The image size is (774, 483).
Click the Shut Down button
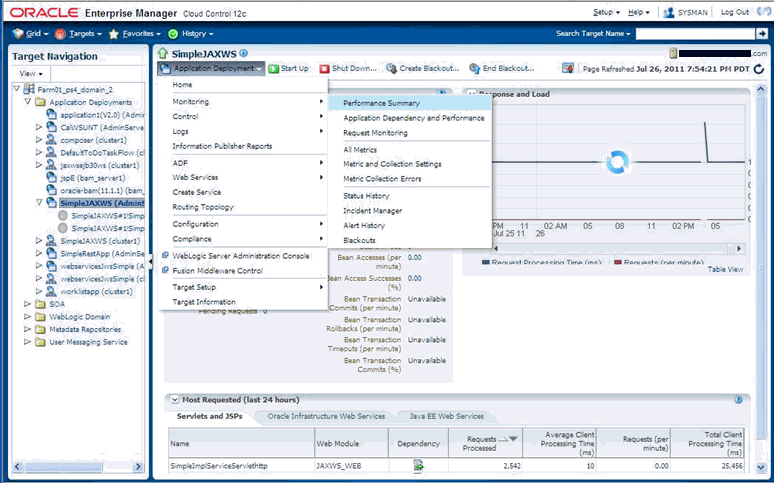[348, 69]
